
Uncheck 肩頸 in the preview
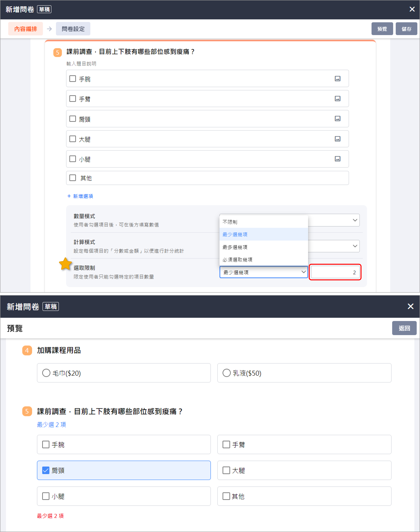tap(46, 470)
